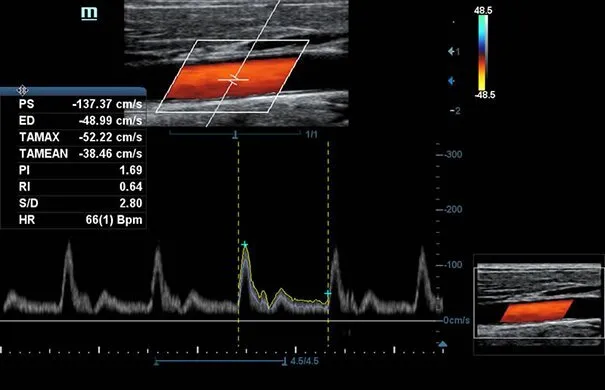Click the 4.5/4.5 spectral cine slider

point(220,362)
